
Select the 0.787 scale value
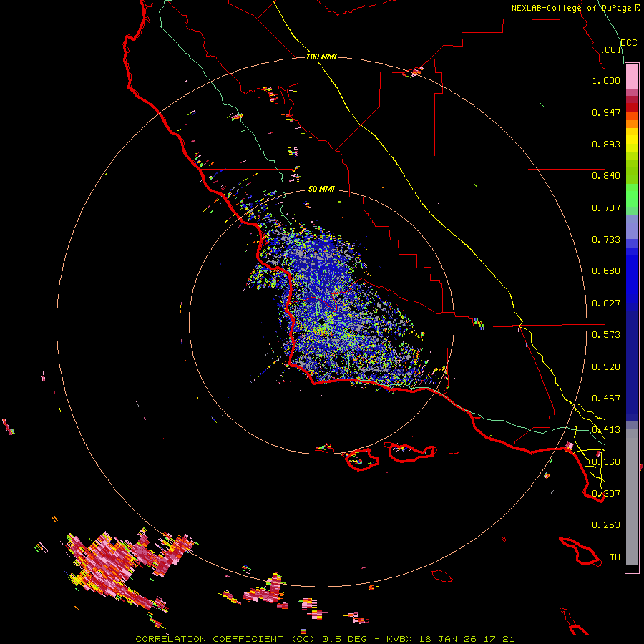click(x=606, y=208)
